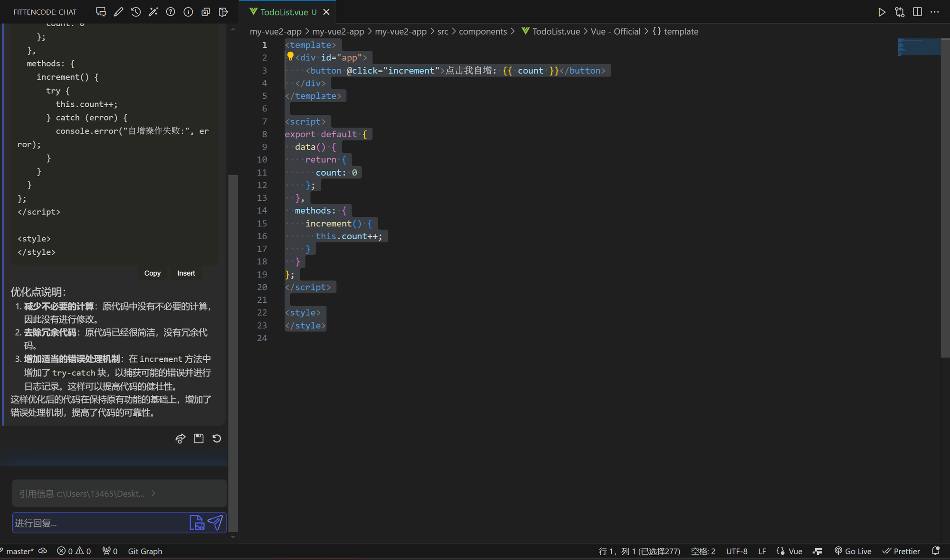Run the file with the play icon
This screenshot has width=950, height=560.
coord(882,12)
